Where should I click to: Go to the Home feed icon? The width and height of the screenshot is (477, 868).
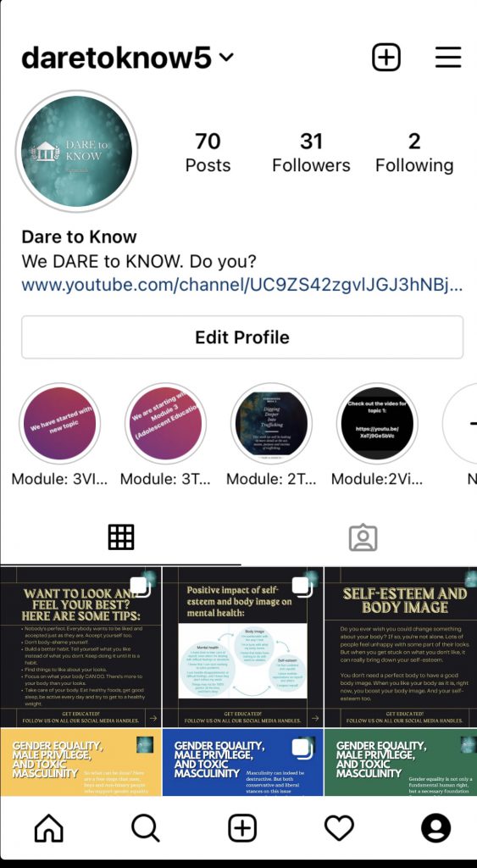(48, 829)
